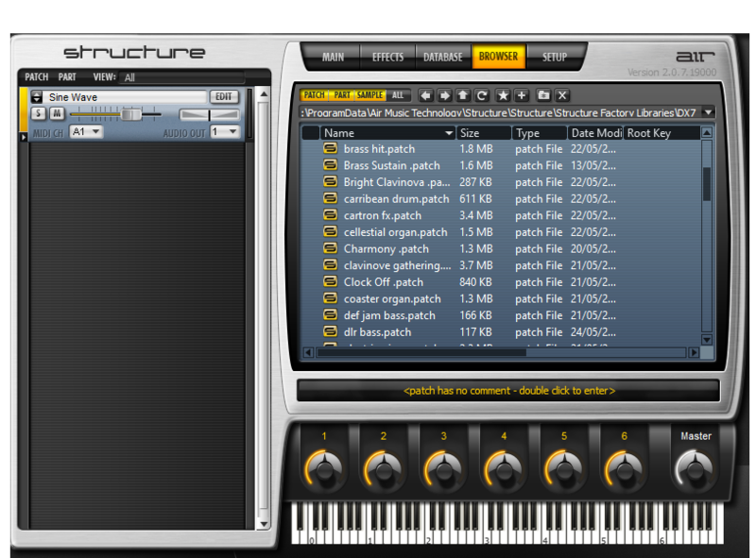Toggle the SAMPLE filter in browser
Viewport: 756px width, 558px height.
pyautogui.click(x=369, y=95)
